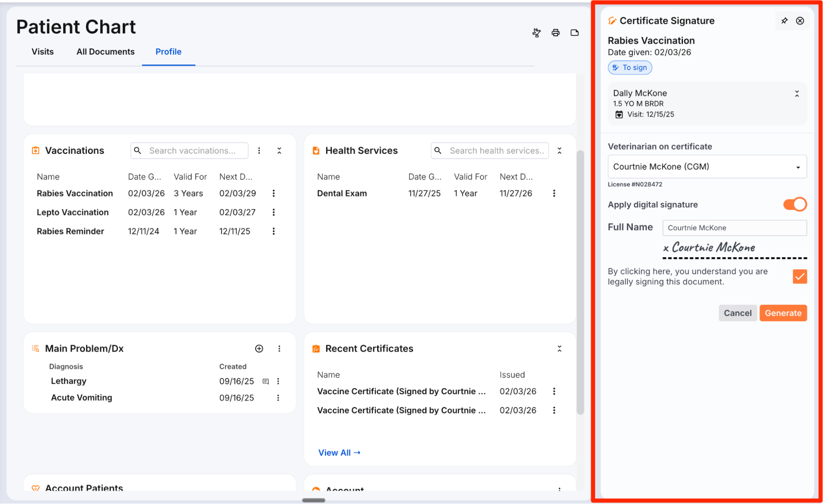Viewport: 835px width, 504px height.
Task: Click magnifier icon in health services search
Action: point(438,151)
